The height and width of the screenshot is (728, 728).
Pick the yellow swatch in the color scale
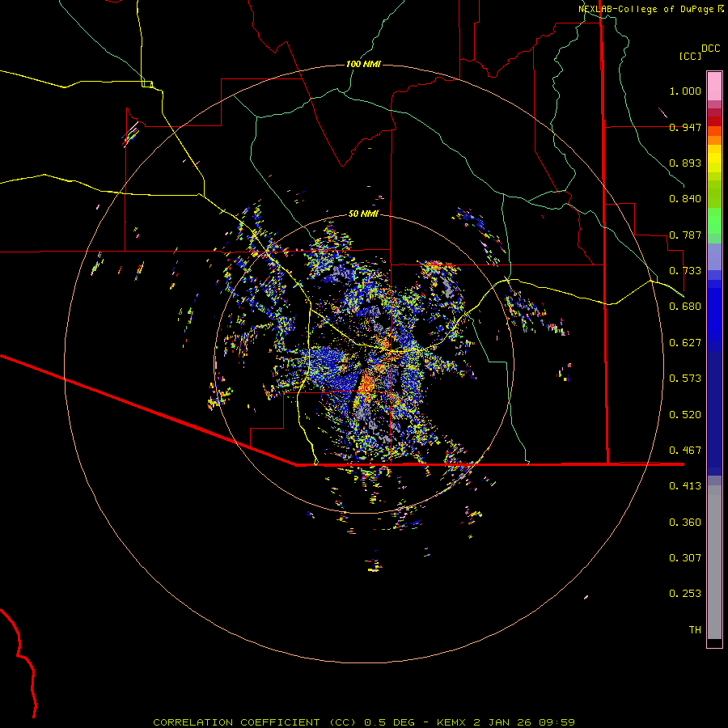coord(714,159)
